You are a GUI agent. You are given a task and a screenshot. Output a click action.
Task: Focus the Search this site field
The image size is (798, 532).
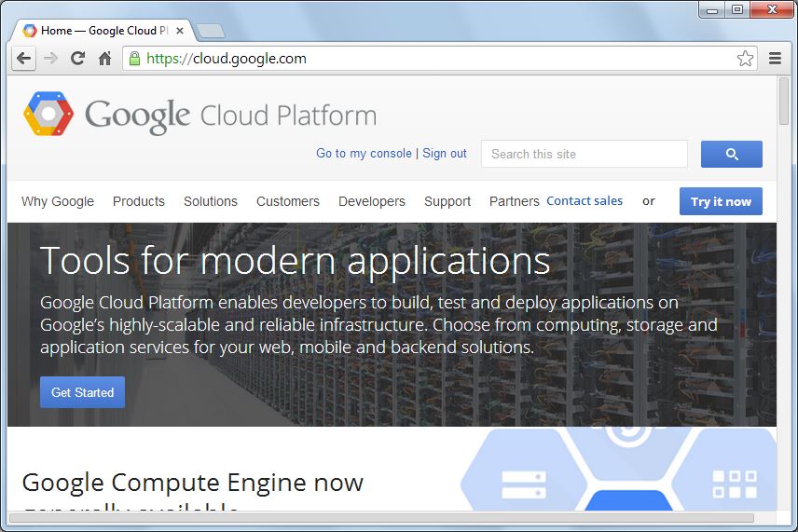585,154
